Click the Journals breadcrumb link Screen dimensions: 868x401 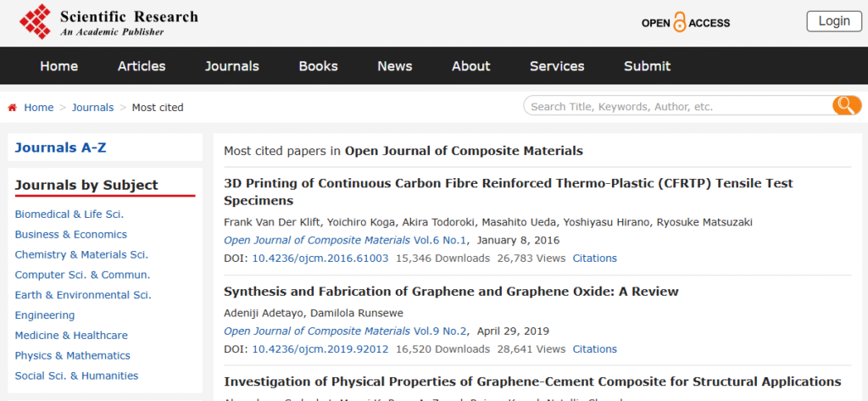(92, 108)
